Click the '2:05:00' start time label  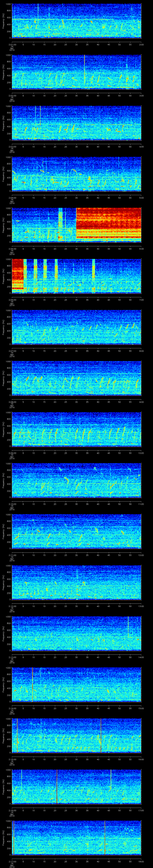point(12,248)
